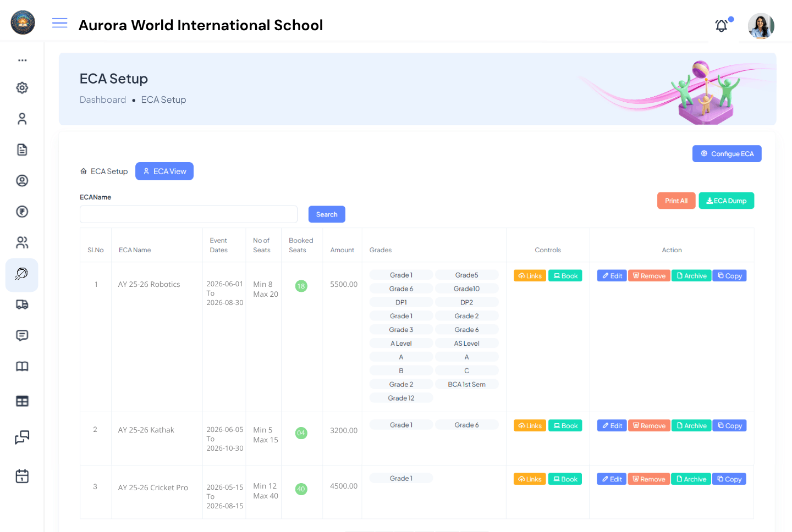Screen dimensions: 792x532
Task: Open Settings using the sidebar gear icon
Action: coord(22,87)
